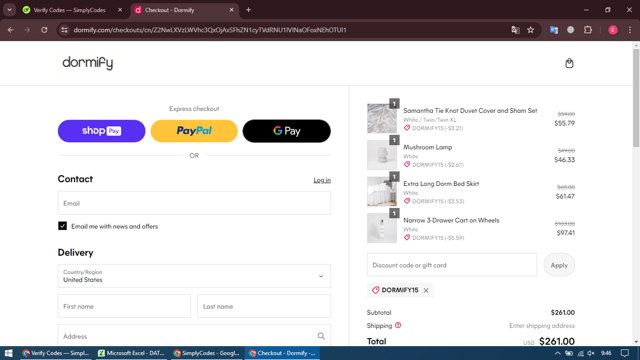This screenshot has width=640, height=360.
Task: Click the Subtotal $261.00 amount
Action: (x=562, y=312)
